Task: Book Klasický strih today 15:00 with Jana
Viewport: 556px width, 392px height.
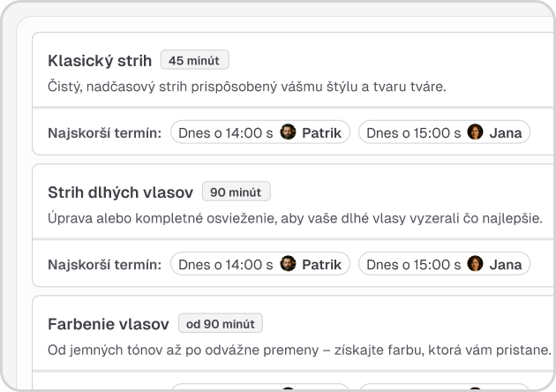Action: [x=444, y=132]
